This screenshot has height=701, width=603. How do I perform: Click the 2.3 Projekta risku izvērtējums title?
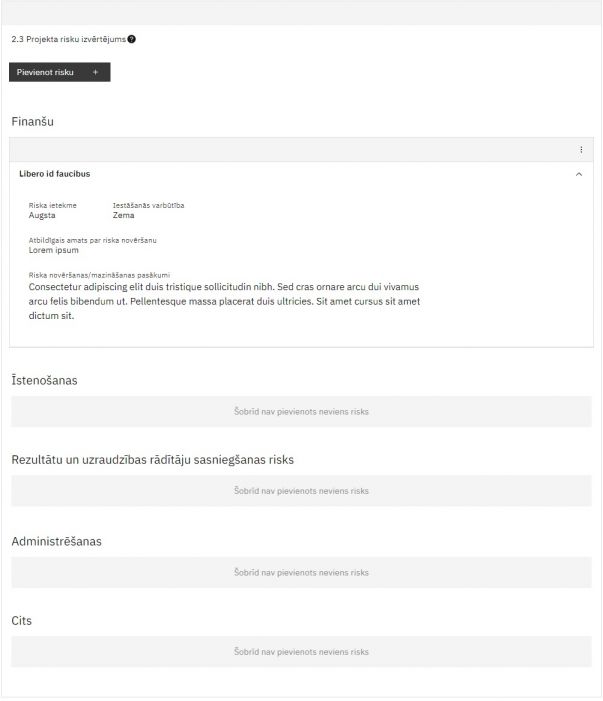[68, 39]
